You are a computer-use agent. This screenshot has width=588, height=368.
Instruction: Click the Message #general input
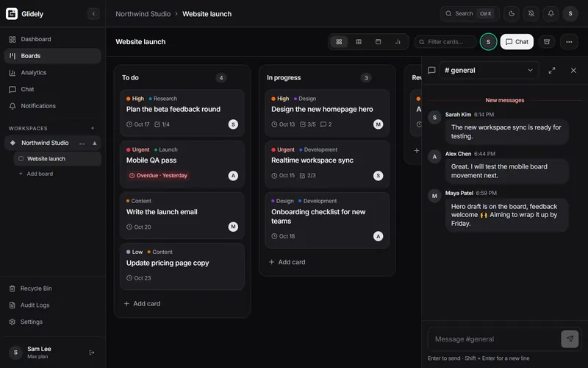coord(494,339)
